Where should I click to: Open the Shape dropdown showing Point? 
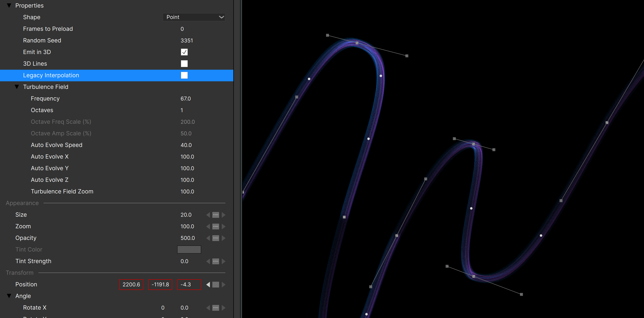tap(194, 17)
